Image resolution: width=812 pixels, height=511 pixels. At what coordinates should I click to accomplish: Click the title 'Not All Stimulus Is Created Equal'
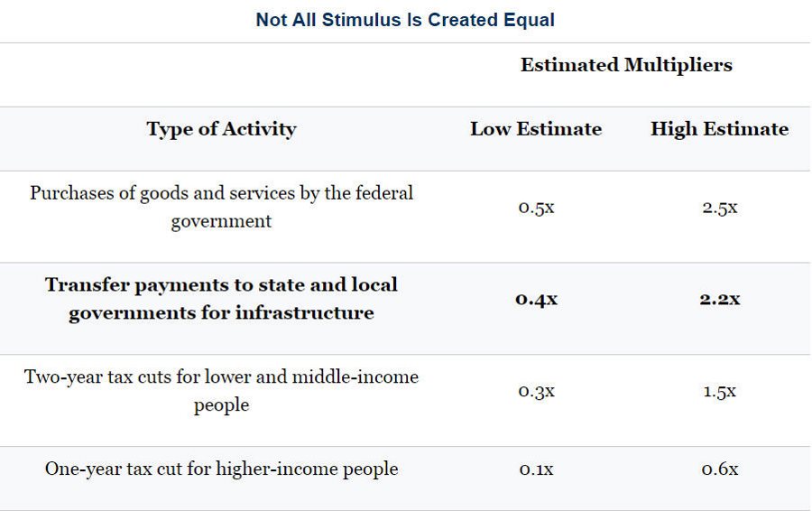click(405, 20)
